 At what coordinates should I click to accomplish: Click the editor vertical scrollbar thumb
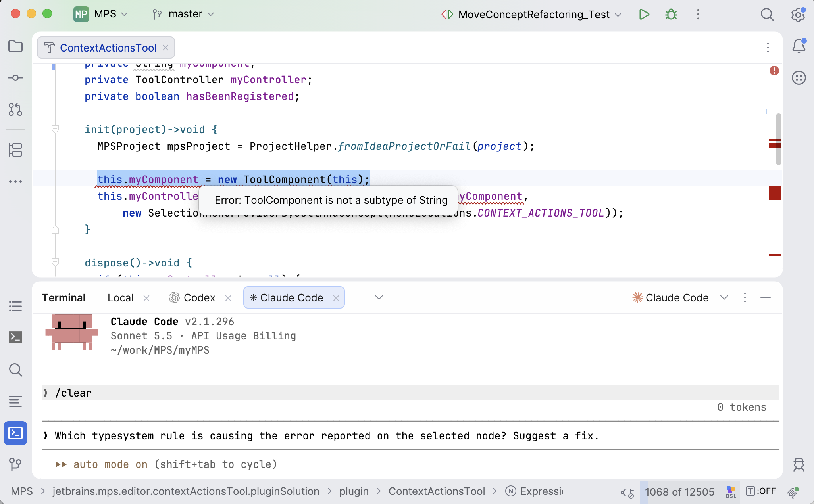[778, 139]
